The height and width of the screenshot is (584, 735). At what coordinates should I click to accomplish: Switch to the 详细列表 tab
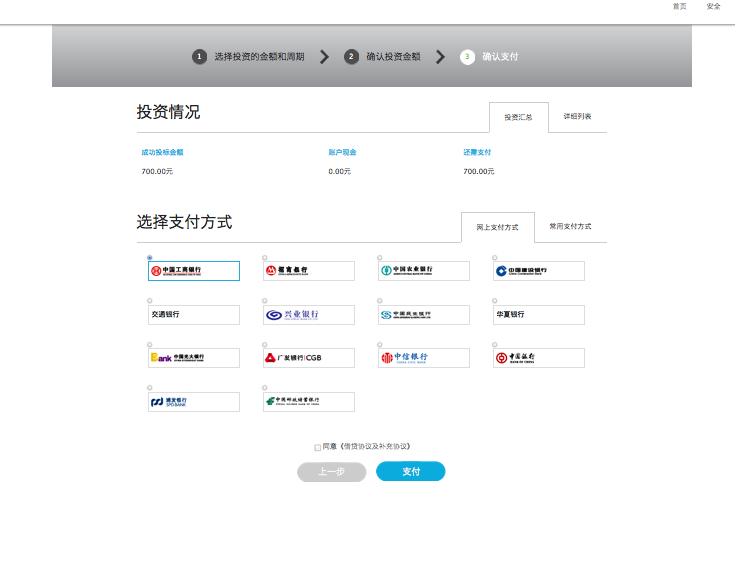[x=577, y=117]
